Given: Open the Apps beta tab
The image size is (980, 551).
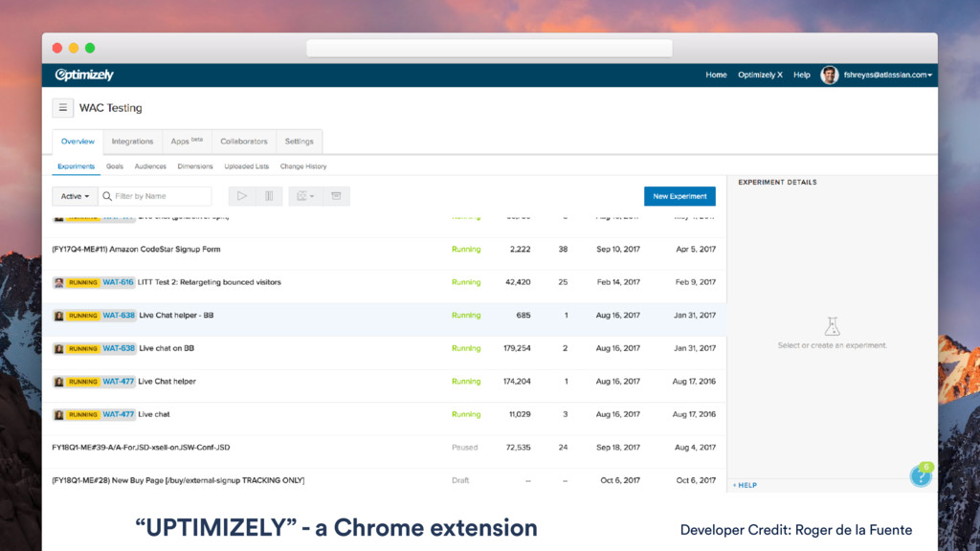Looking at the screenshot, I should [187, 142].
